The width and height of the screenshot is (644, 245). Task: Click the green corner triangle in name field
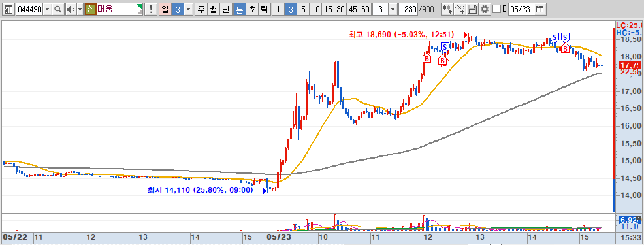(x=140, y=7)
